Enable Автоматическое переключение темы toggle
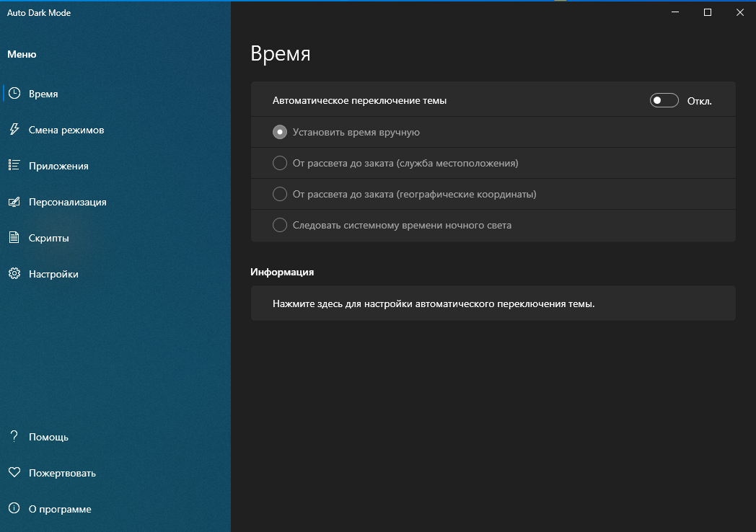Screen dimensions: 756x532 tap(664, 101)
